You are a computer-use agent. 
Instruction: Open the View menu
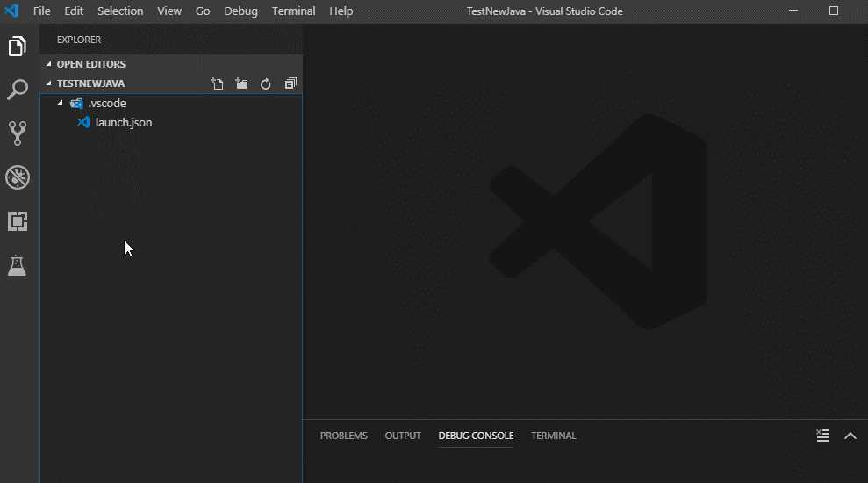tap(169, 11)
